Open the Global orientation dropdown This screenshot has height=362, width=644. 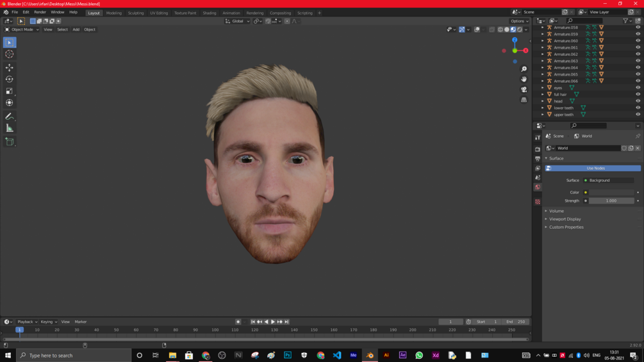(237, 21)
